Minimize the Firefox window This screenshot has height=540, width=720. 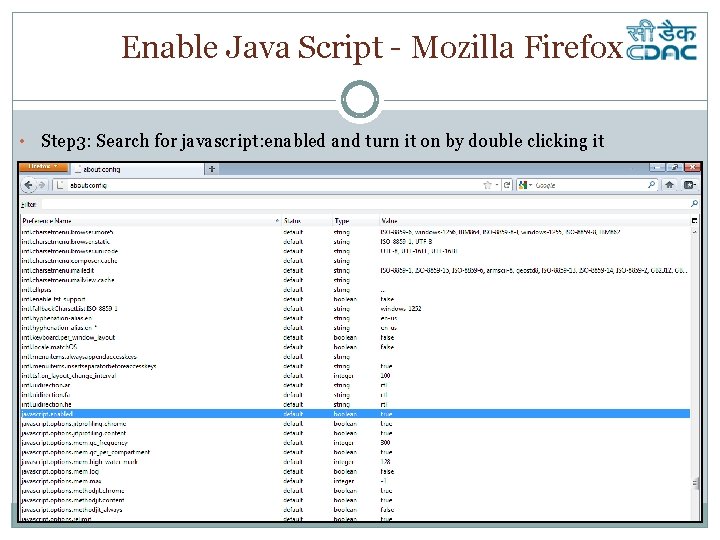[x=657, y=167]
